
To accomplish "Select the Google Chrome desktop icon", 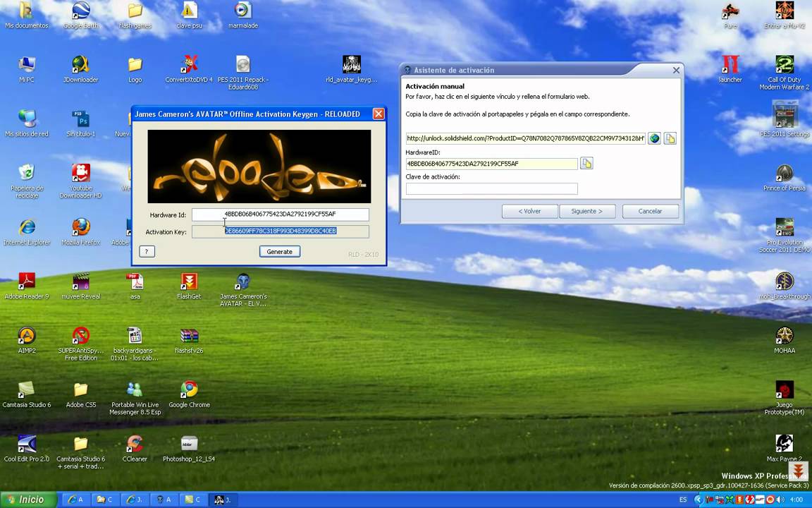I will (189, 394).
